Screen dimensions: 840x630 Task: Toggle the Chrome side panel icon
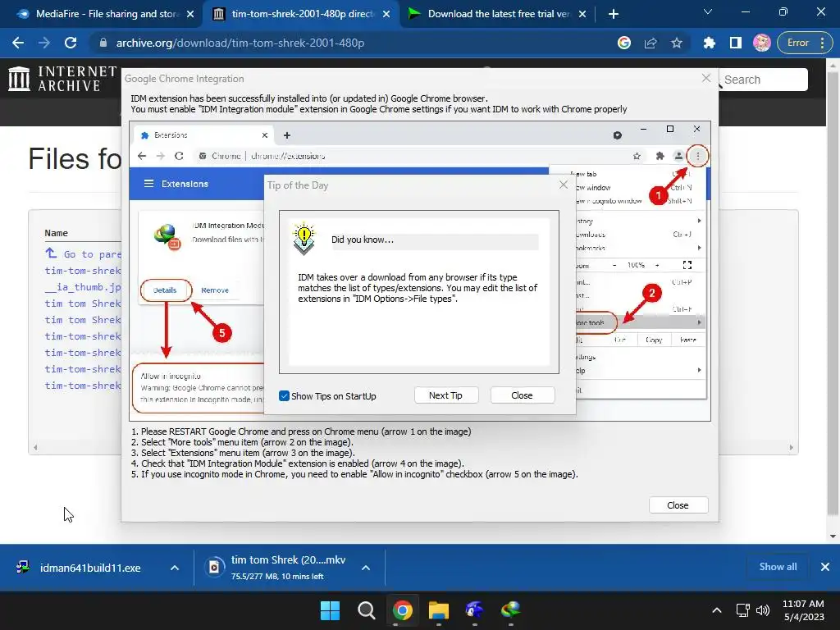click(x=736, y=43)
